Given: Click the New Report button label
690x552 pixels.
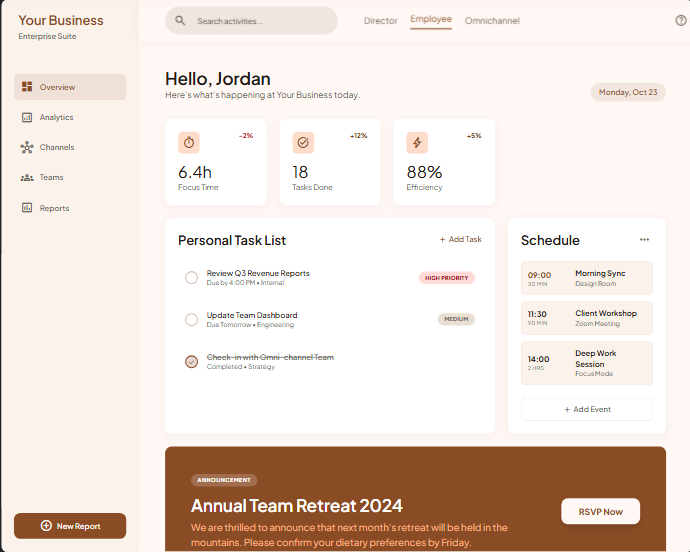Looking at the screenshot, I should [78, 526].
